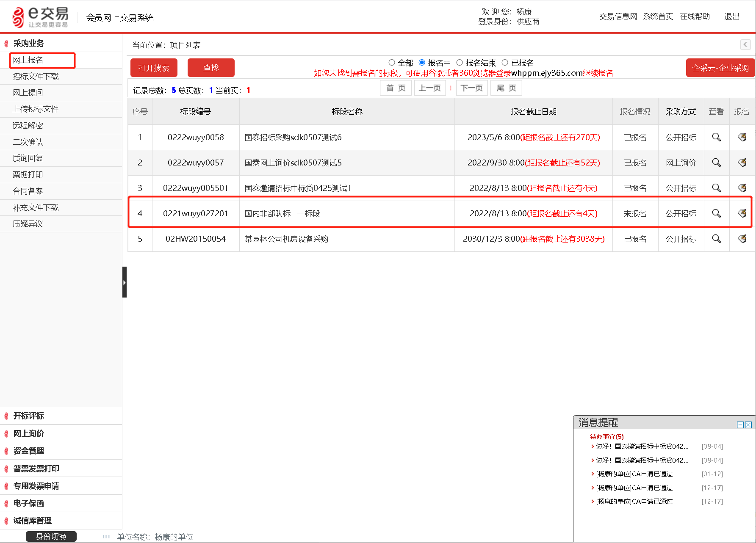This screenshot has width=756, height=543.
Task: Select the 全部 radio button
Action: pyautogui.click(x=392, y=63)
